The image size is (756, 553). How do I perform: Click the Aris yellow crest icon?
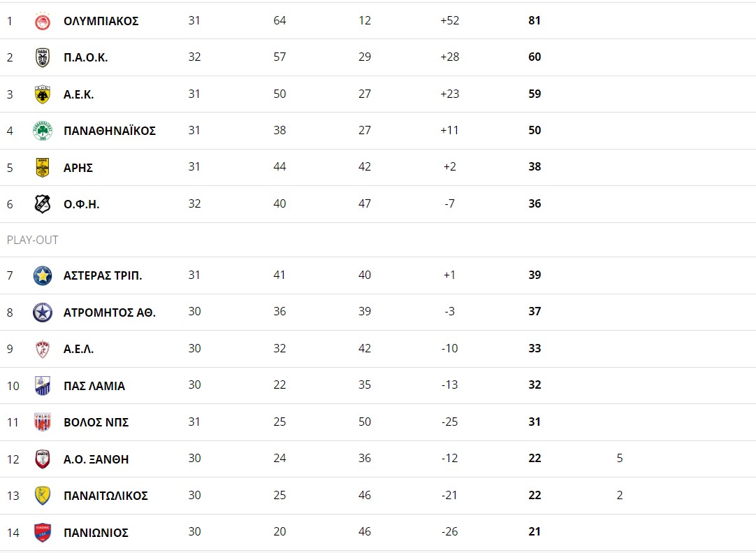pos(43,168)
